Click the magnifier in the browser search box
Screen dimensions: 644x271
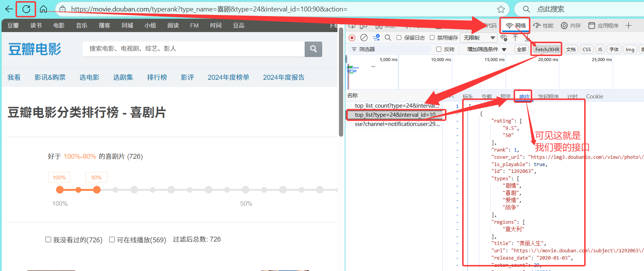(526, 9)
